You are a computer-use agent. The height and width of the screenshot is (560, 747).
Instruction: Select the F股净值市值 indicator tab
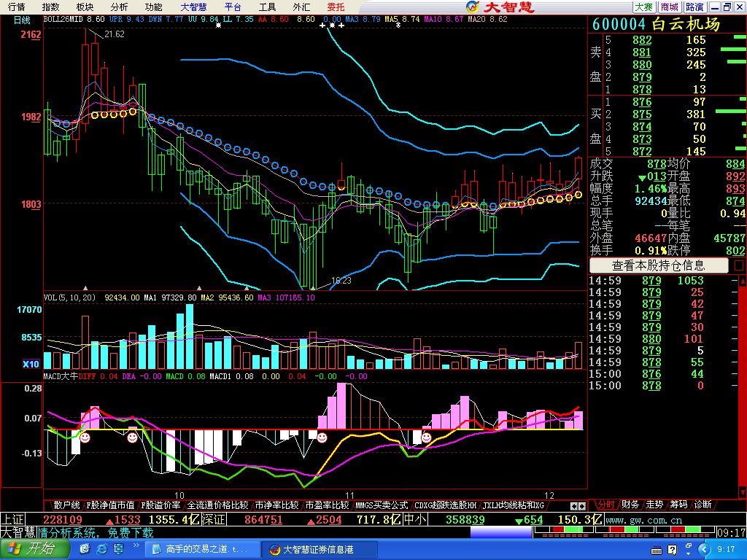pyautogui.click(x=110, y=505)
